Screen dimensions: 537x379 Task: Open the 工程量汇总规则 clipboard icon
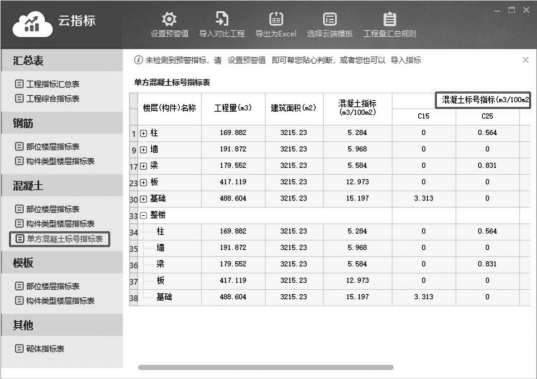389,19
